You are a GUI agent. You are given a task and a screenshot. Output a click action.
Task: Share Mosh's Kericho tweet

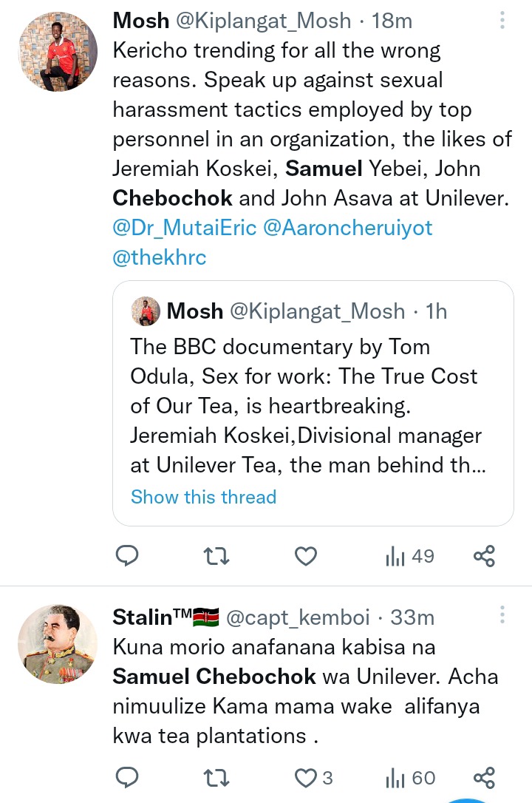point(484,556)
